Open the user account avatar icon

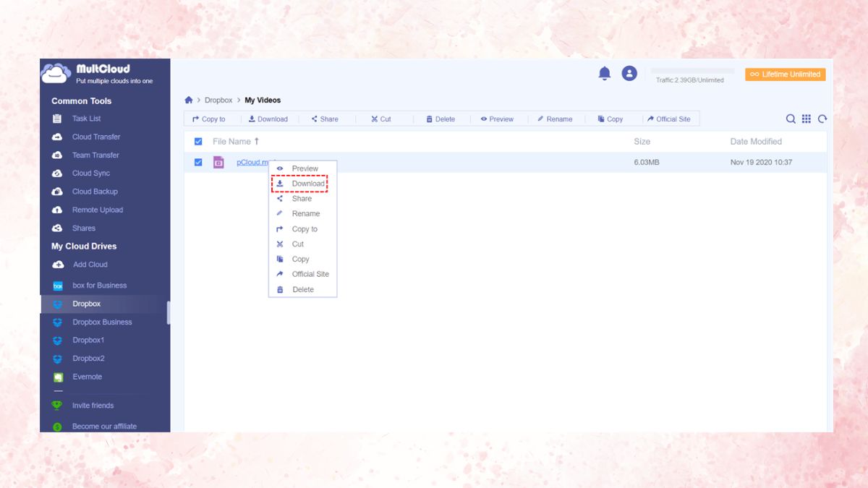click(x=629, y=73)
